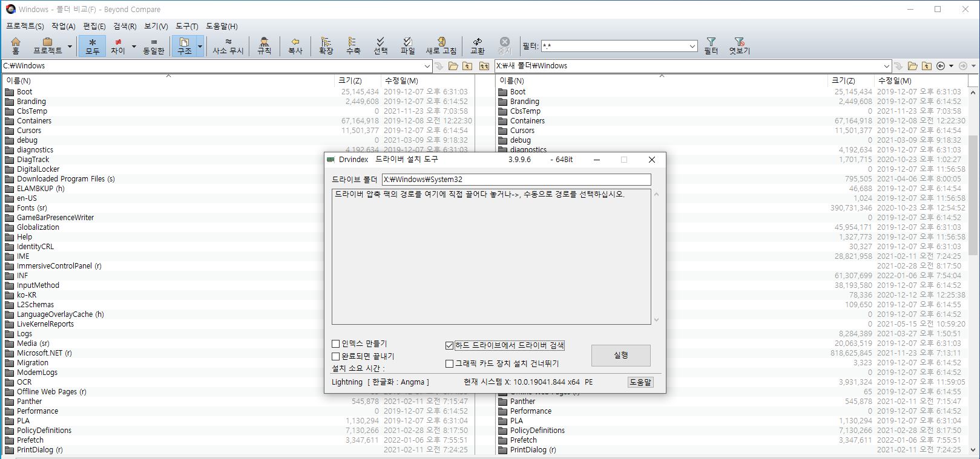Open the 차이 dropdown arrow
980x459 pixels.
tap(134, 46)
